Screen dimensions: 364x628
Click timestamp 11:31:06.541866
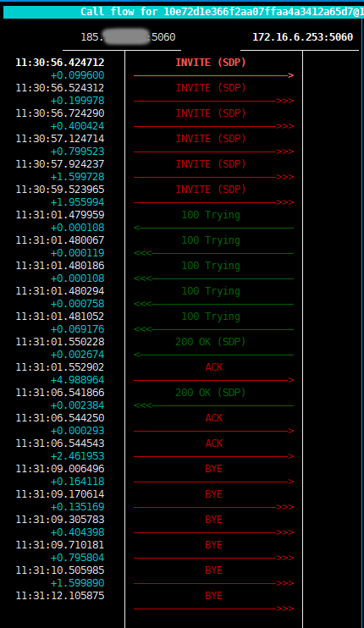coord(60,393)
